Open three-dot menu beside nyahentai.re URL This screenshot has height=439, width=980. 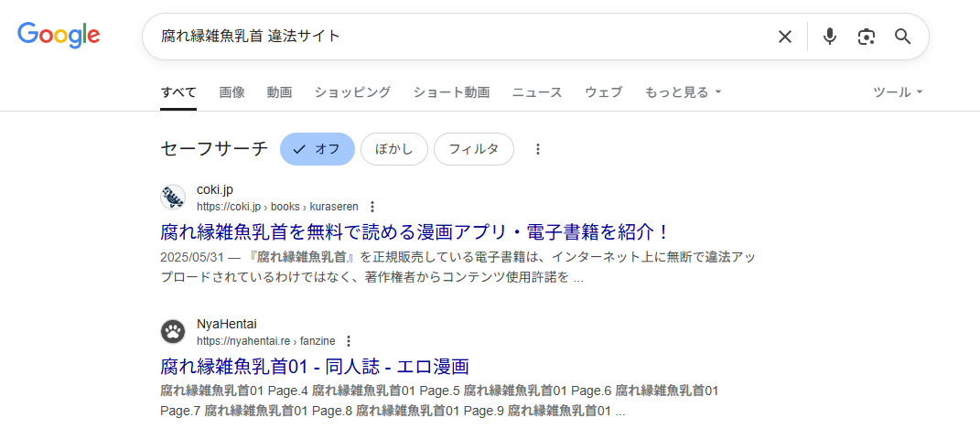point(349,341)
